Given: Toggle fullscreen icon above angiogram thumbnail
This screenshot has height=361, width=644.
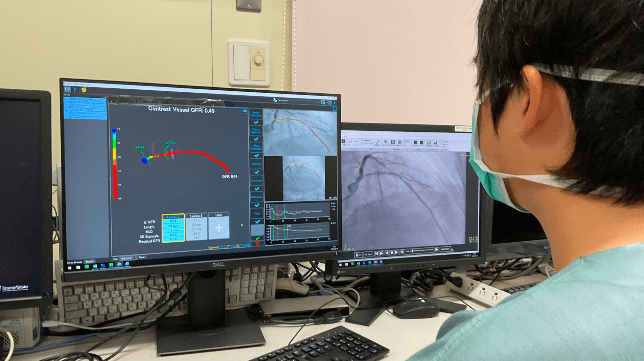Looking at the screenshot, I should point(335,109).
